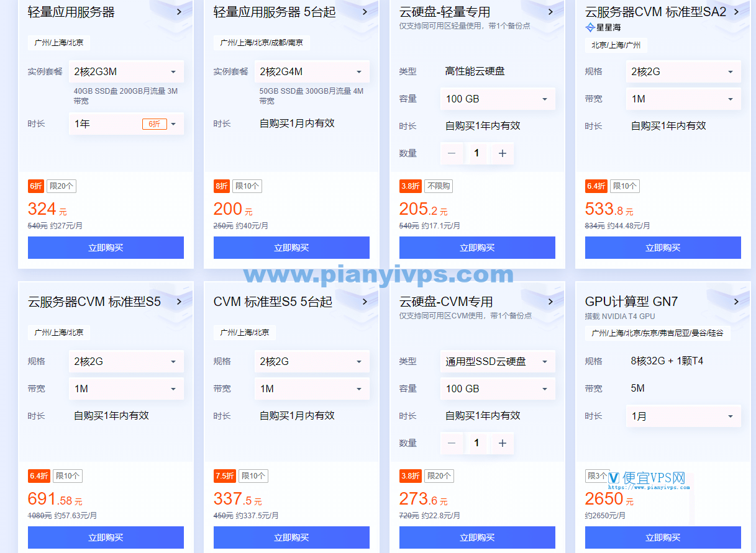Image resolution: width=756 pixels, height=553 pixels.
Task: Open chevron of 云服务器CVM 标准型S5
Action: (179, 302)
